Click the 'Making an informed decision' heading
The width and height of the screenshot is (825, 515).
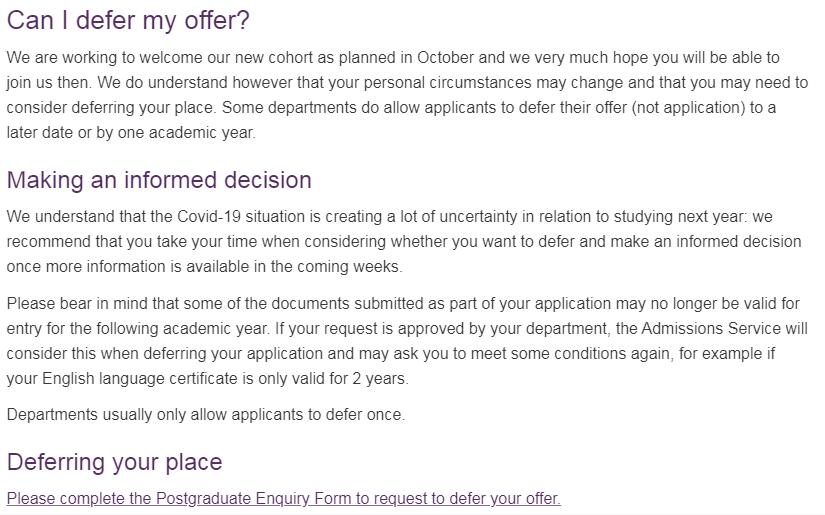coord(159,180)
